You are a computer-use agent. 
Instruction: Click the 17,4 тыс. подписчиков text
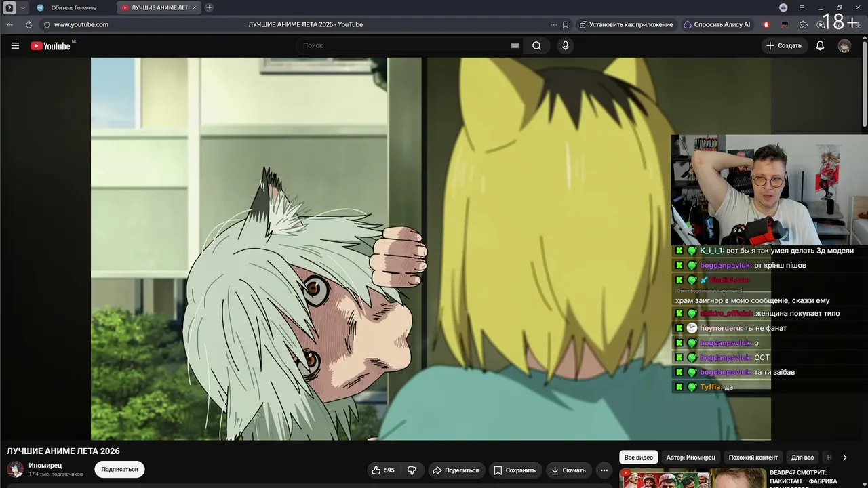point(56,474)
